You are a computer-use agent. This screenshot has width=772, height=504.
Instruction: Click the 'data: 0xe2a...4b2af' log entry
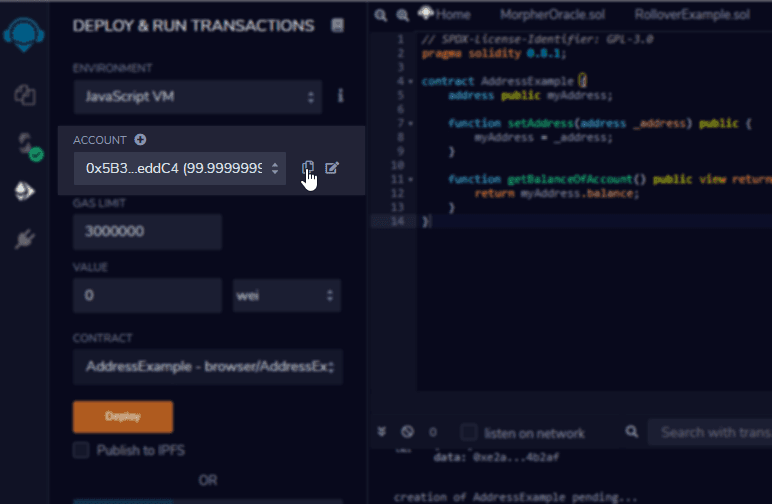pos(496,457)
